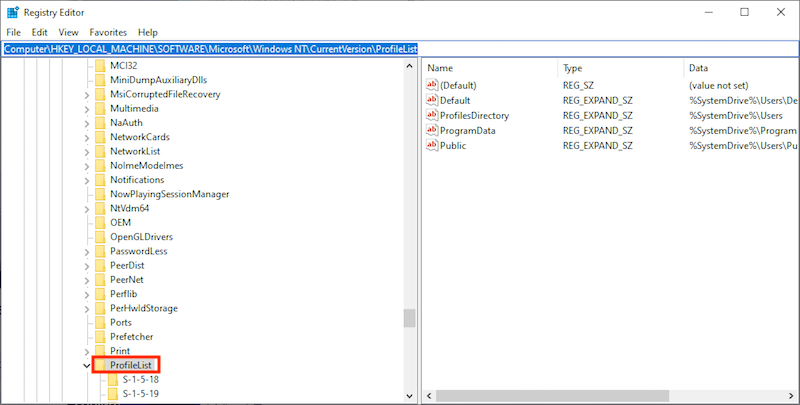Click the Public string value icon

pyautogui.click(x=432, y=145)
